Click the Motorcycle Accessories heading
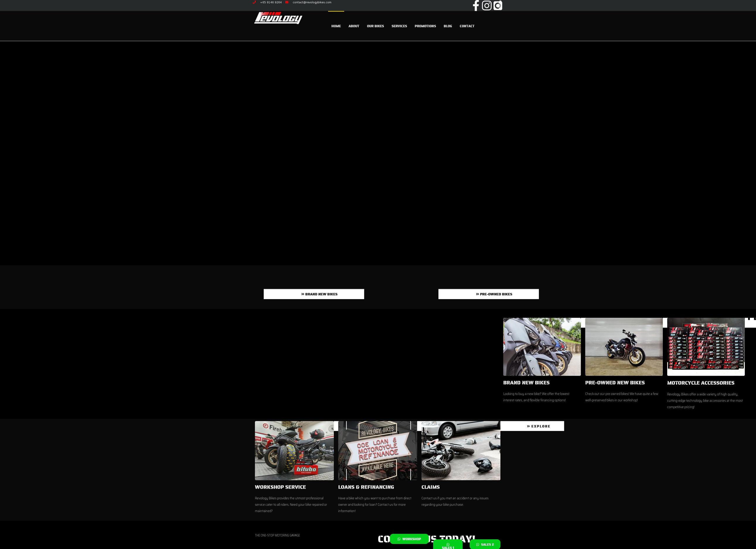 point(700,383)
